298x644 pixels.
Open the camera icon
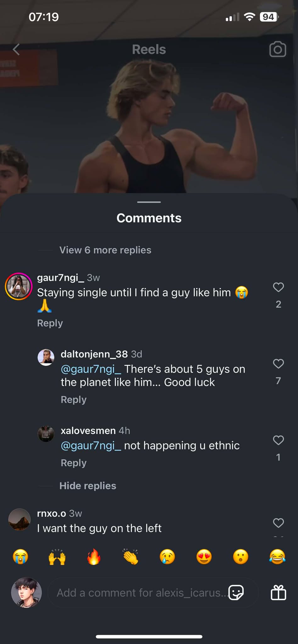[x=278, y=49]
